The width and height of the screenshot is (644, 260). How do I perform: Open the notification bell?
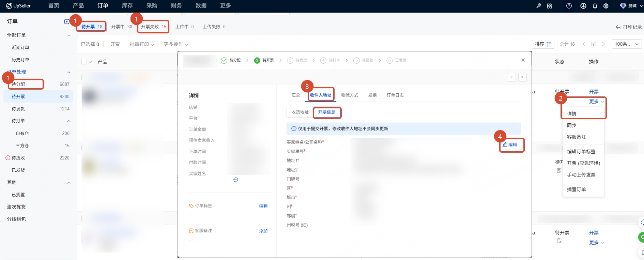(x=595, y=6)
